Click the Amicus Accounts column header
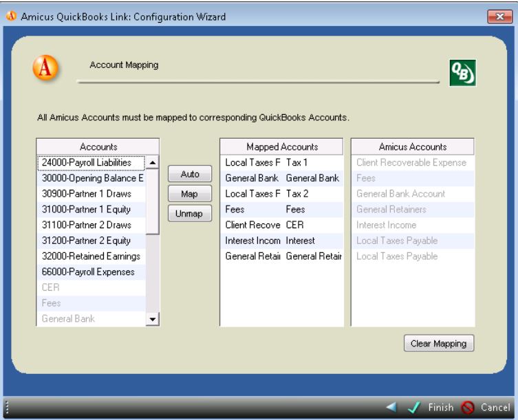 click(413, 146)
